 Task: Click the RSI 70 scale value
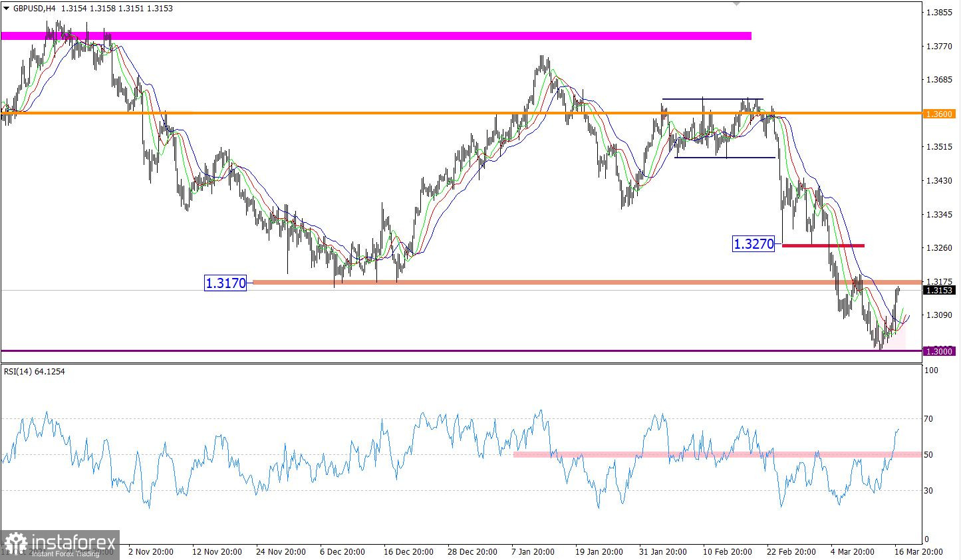[928, 419]
